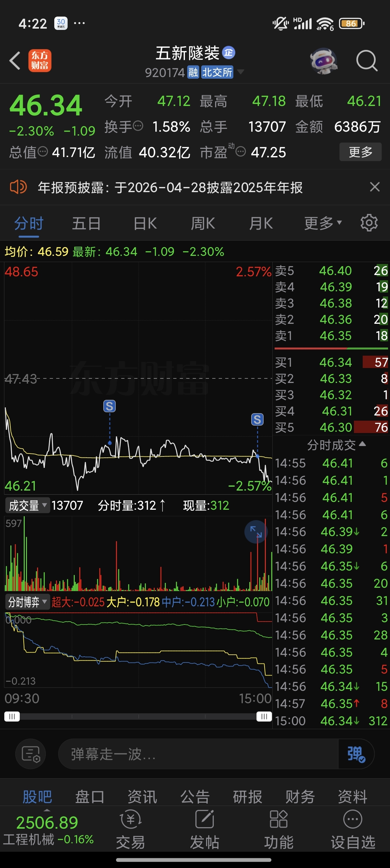Image resolution: width=390 pixels, height=868 pixels.
Task: Open the 财务 tab
Action: (x=300, y=797)
